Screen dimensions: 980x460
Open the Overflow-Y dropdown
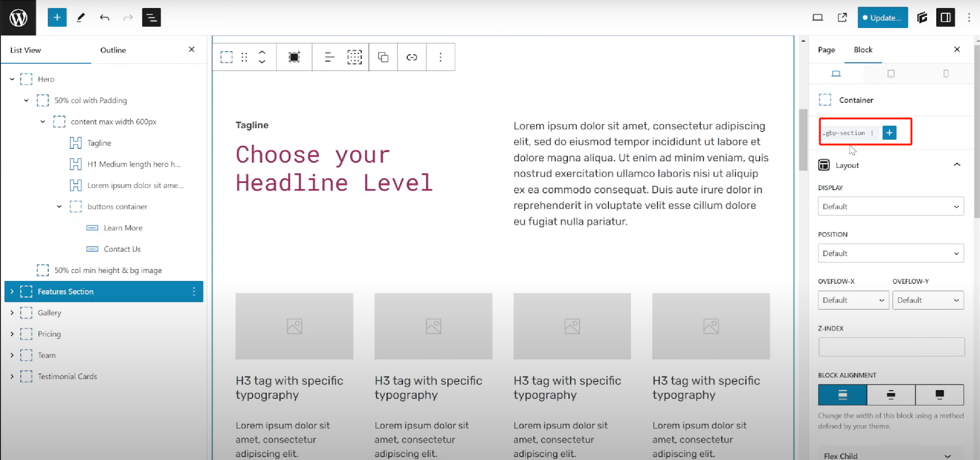click(928, 300)
